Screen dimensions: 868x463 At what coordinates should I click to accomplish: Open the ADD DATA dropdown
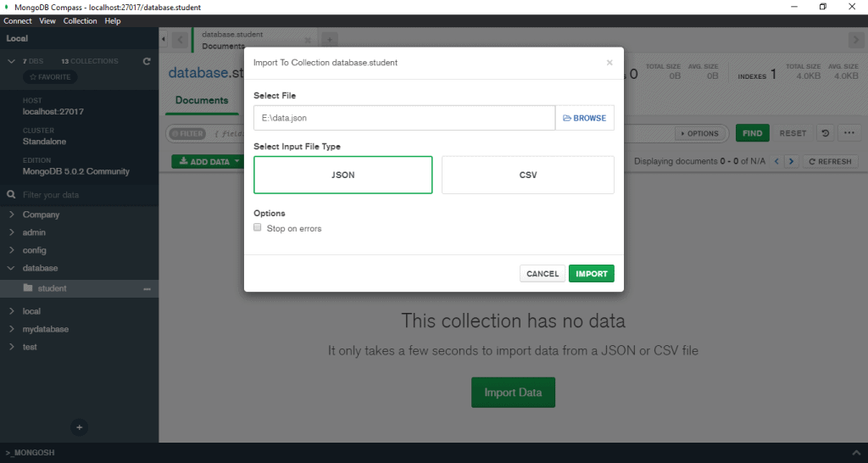(209, 162)
